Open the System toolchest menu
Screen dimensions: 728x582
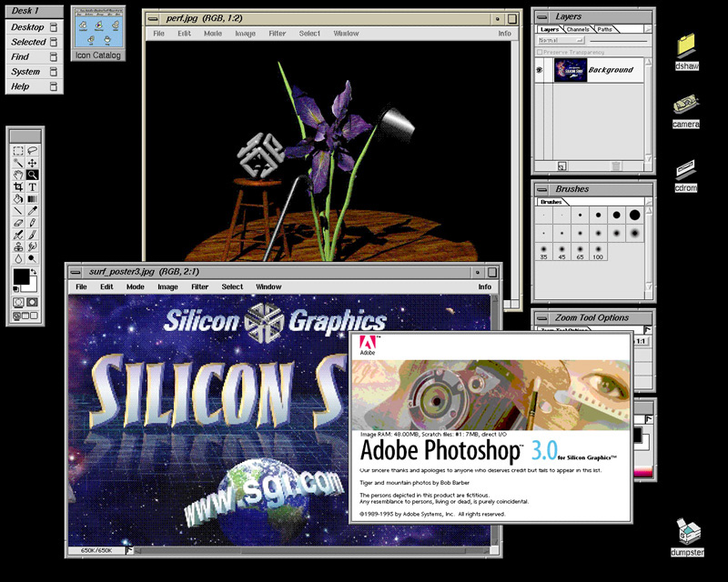click(x=34, y=72)
